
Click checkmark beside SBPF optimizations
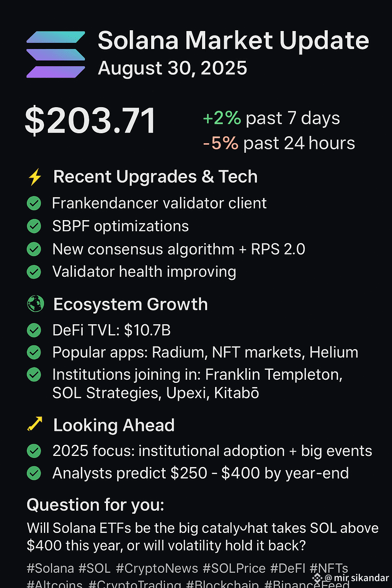point(34,226)
